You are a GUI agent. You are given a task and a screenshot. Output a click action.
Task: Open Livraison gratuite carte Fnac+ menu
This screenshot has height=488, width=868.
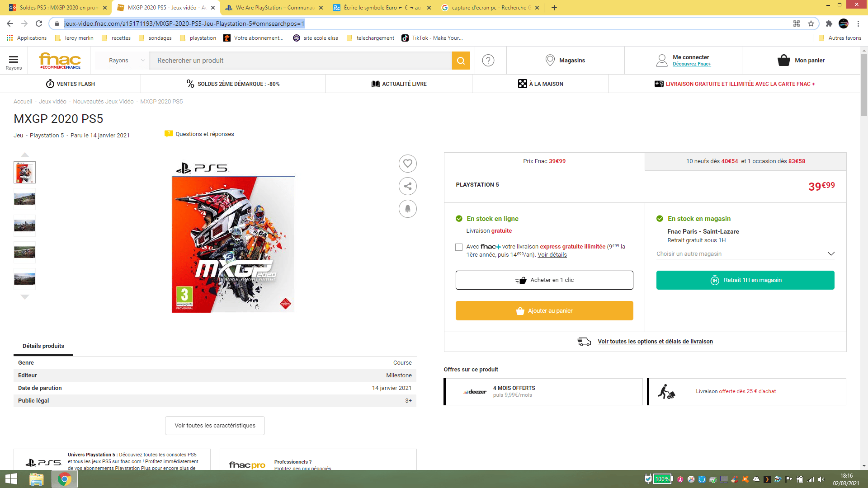tap(735, 84)
